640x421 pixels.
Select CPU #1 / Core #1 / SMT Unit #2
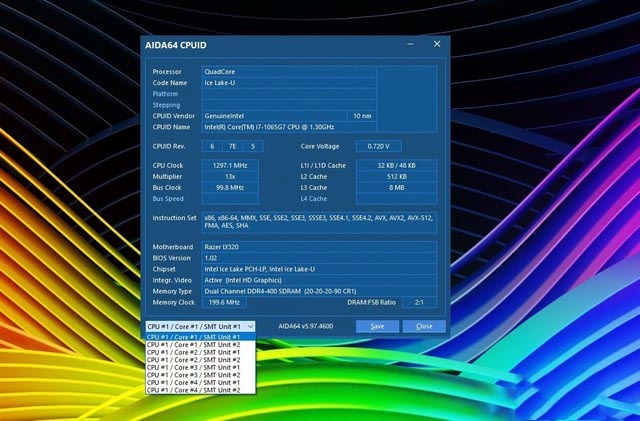200,345
